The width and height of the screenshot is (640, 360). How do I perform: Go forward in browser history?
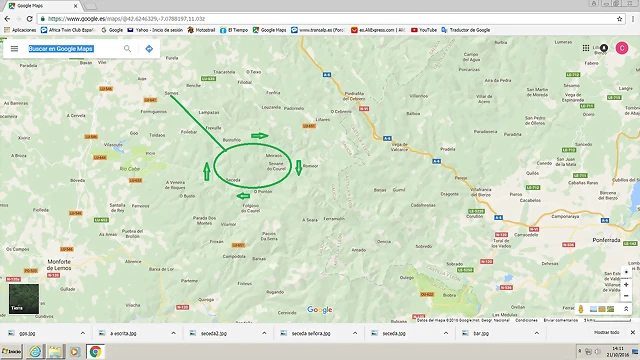tap(18, 19)
